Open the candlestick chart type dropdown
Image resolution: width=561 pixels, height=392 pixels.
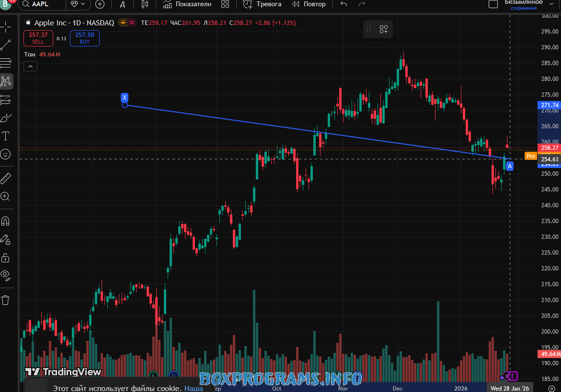(x=145, y=4)
